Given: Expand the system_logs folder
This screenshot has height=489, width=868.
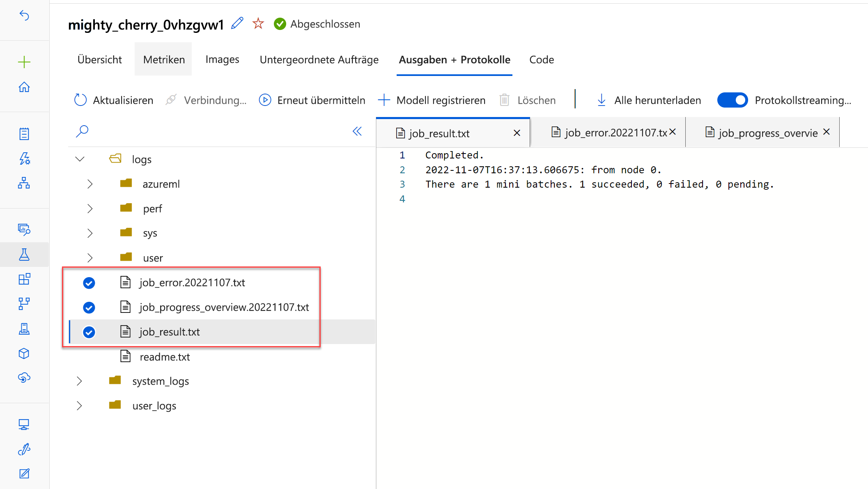Looking at the screenshot, I should 79,381.
